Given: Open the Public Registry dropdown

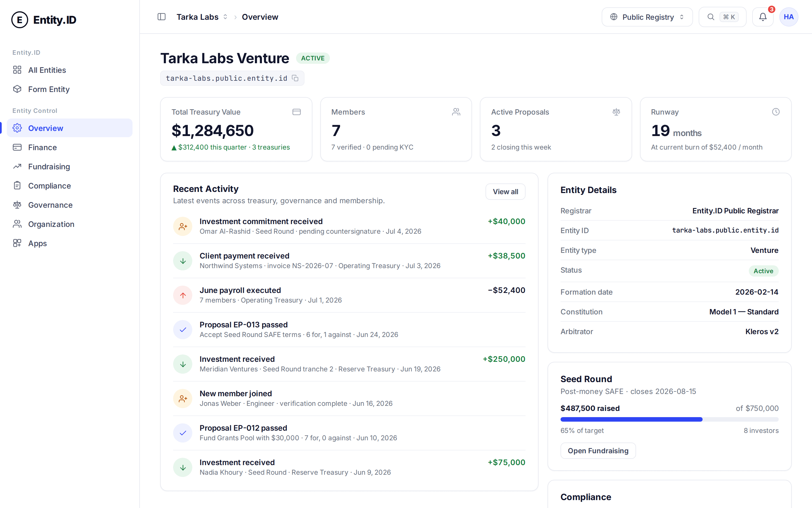Looking at the screenshot, I should tap(647, 17).
